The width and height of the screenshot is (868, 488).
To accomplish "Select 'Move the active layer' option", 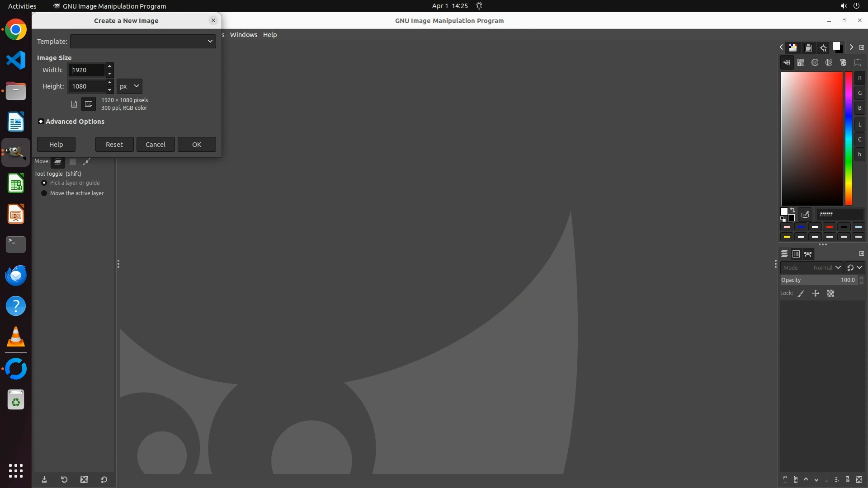I will [x=44, y=193].
